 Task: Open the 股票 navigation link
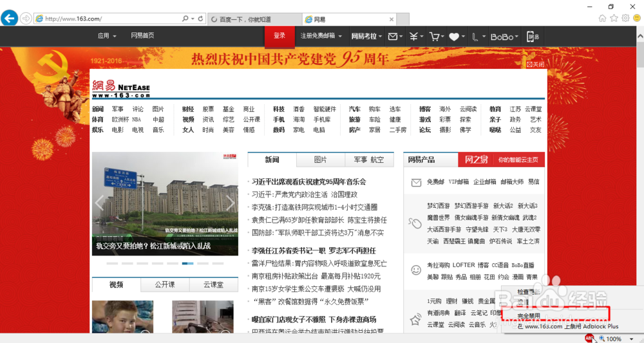pos(208,109)
